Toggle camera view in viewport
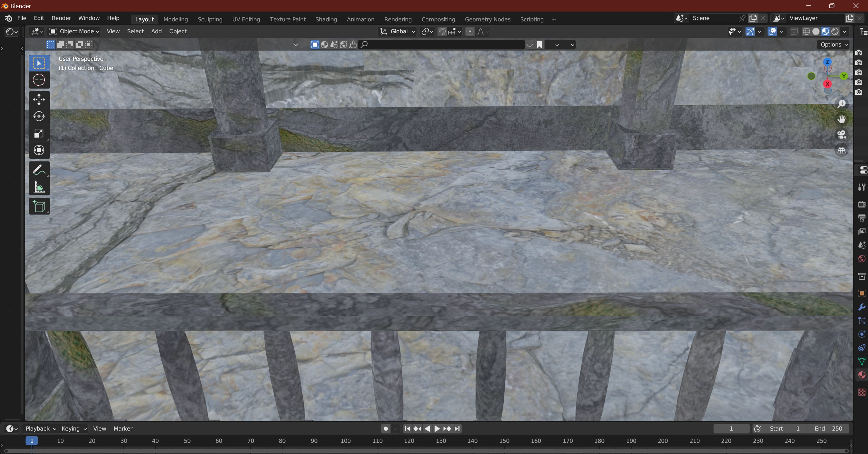The width and height of the screenshot is (868, 454). 841,135
